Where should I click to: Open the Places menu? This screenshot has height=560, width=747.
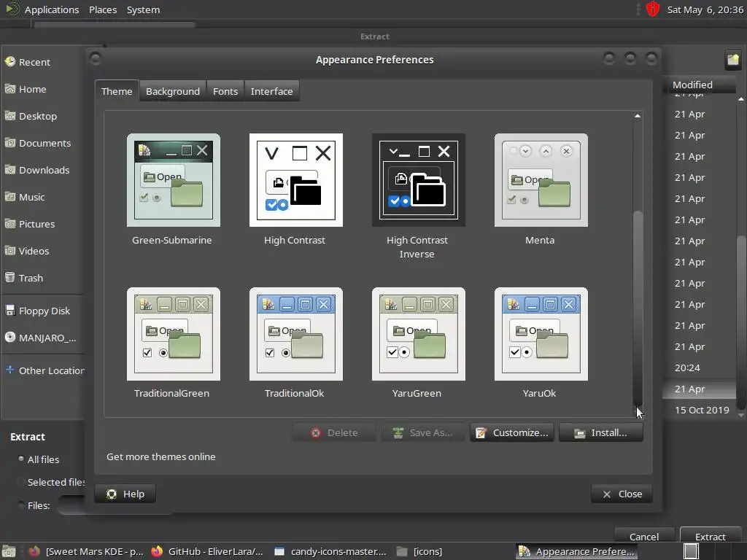click(103, 9)
